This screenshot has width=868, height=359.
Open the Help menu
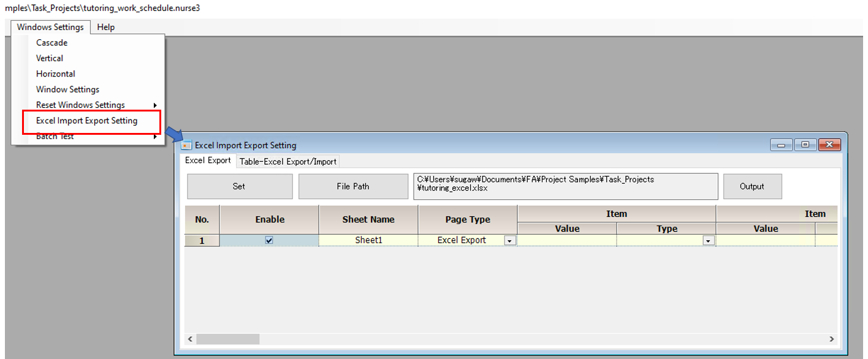tap(105, 27)
